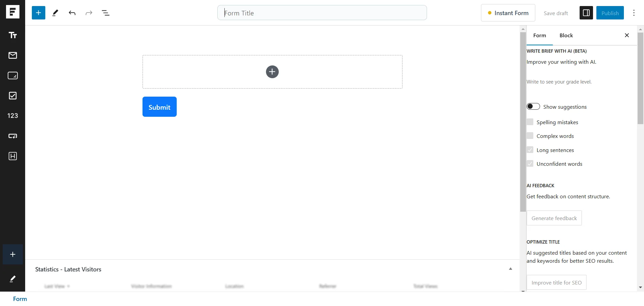Open Document Overview with the list icon

106,13
